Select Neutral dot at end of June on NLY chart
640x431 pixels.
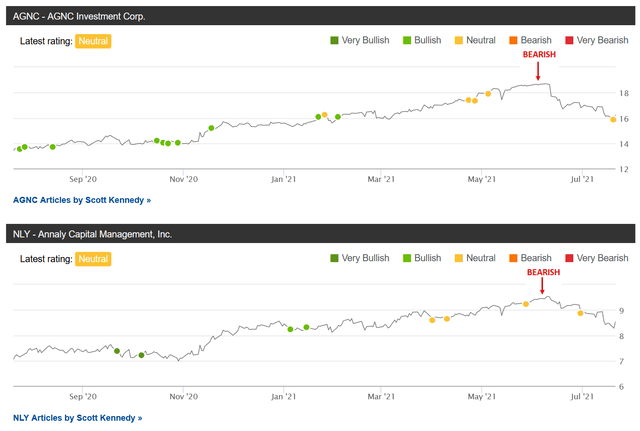[x=580, y=313]
